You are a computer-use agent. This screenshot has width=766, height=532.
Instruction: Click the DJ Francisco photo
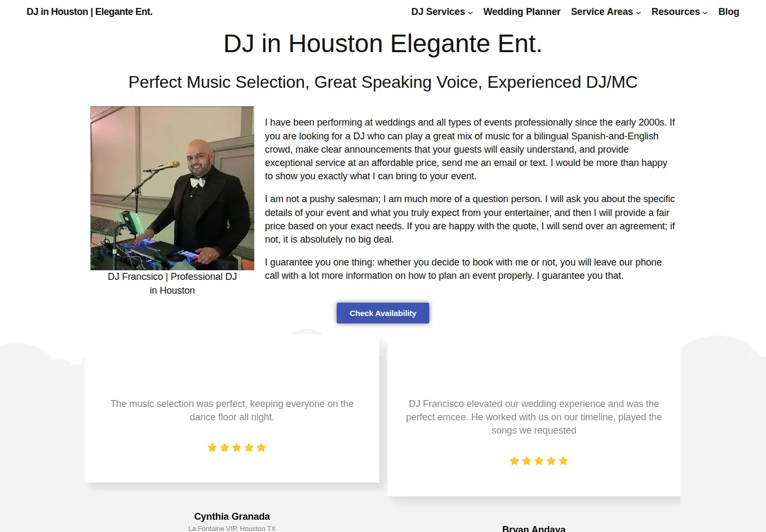point(172,188)
